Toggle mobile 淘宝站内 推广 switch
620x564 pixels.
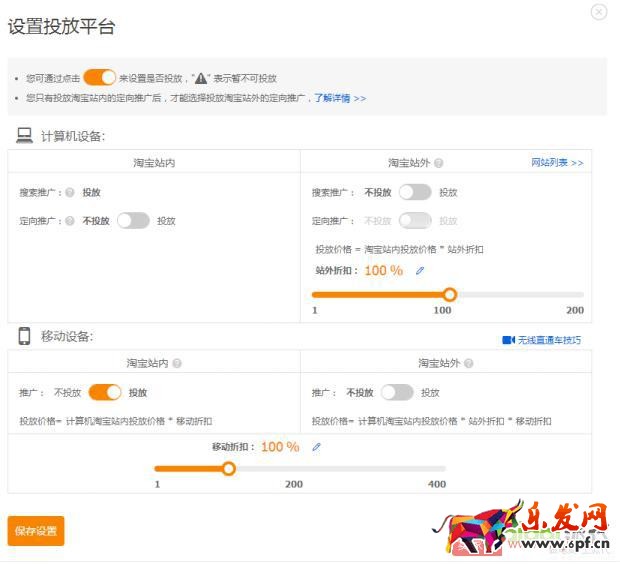point(105,392)
